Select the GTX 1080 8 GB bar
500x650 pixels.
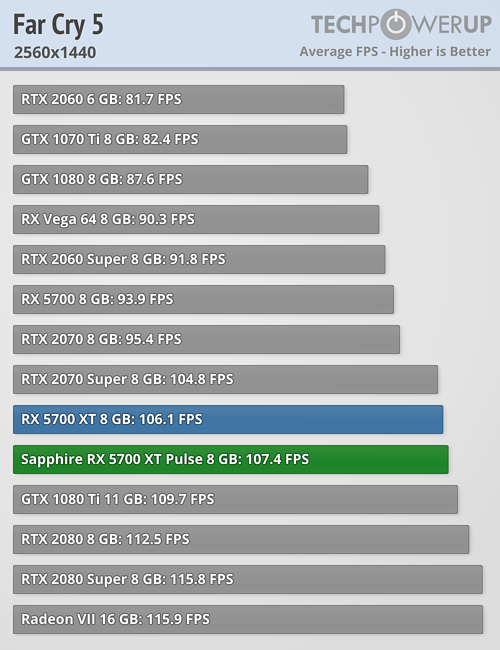click(x=191, y=179)
